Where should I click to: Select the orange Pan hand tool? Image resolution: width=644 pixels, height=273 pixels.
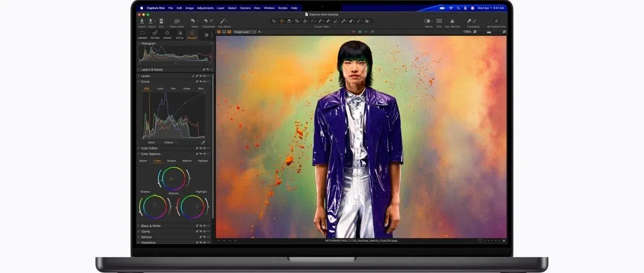pos(282,21)
